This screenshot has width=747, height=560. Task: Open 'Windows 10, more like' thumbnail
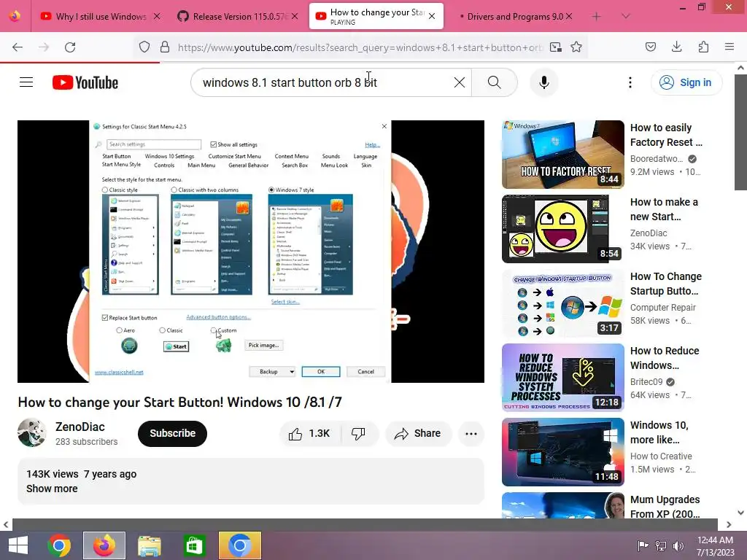[562, 451]
